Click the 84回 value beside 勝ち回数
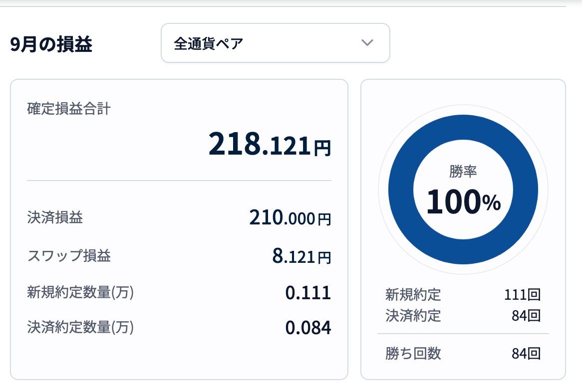Image resolution: width=582 pixels, height=392 pixels. [526, 354]
